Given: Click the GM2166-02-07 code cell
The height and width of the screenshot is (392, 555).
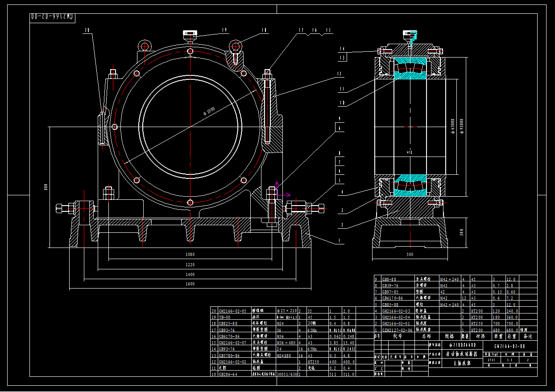Looking at the screenshot, I should pos(232,342).
